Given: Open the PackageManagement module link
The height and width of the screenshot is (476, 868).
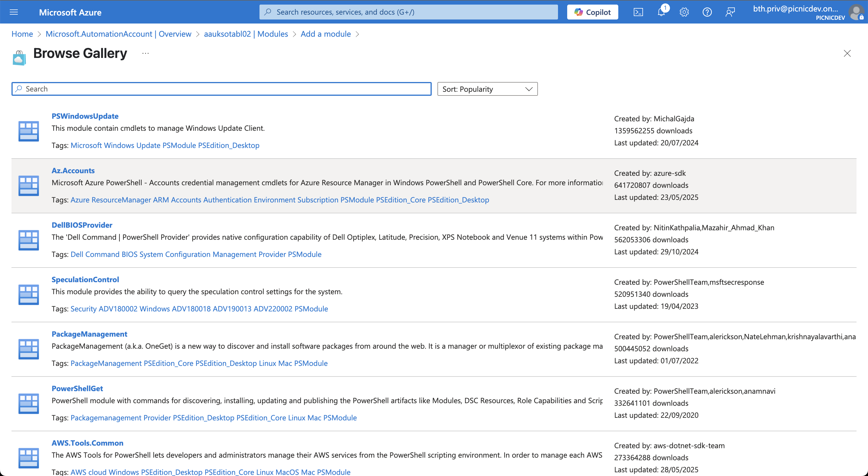Looking at the screenshot, I should click(89, 334).
